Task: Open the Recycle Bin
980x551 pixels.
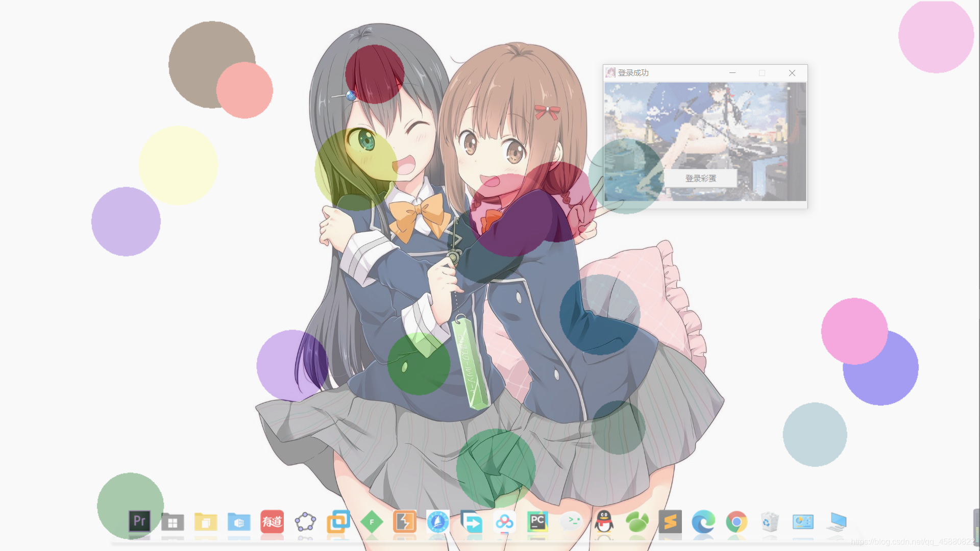Action: [x=769, y=522]
